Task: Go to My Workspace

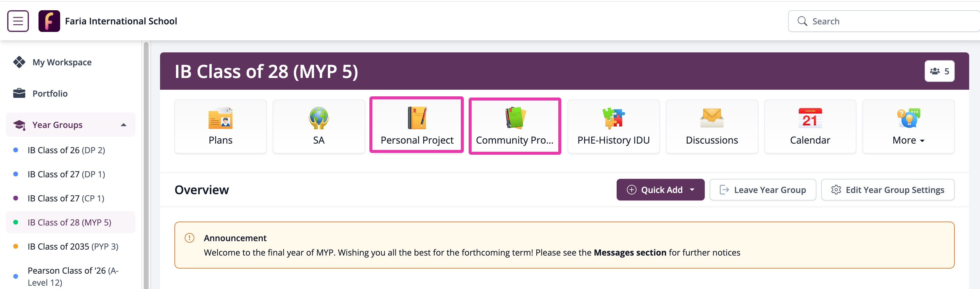Action: coord(62,62)
